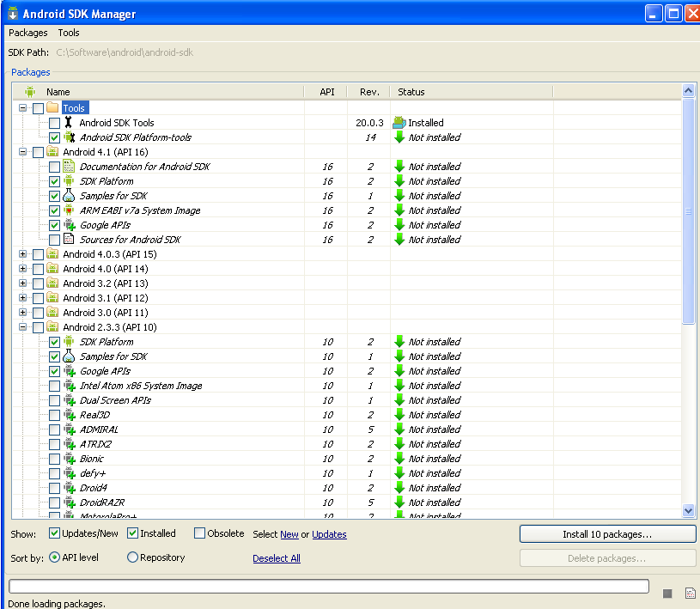This screenshot has height=609, width=700.
Task: Click the green download arrow for Android SDK Platform-tools
Action: 399,137
